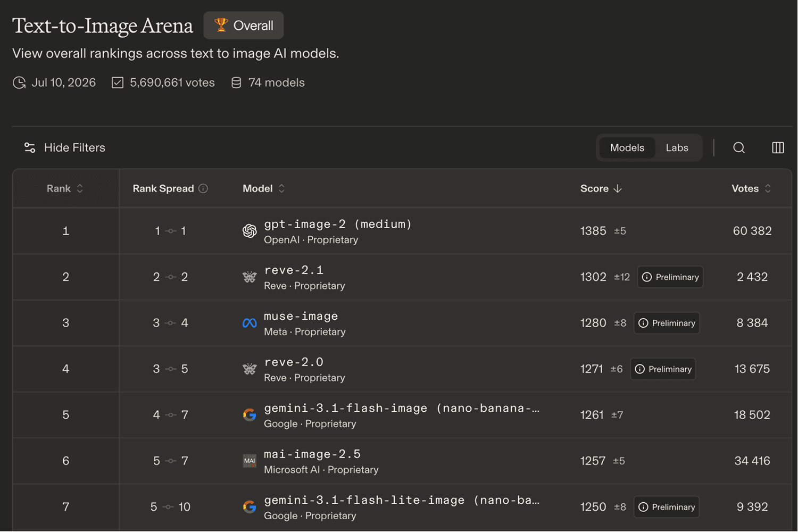Click the info icon in reve-2.1 Preliminary badge
The height and width of the screenshot is (532, 798).
click(647, 277)
